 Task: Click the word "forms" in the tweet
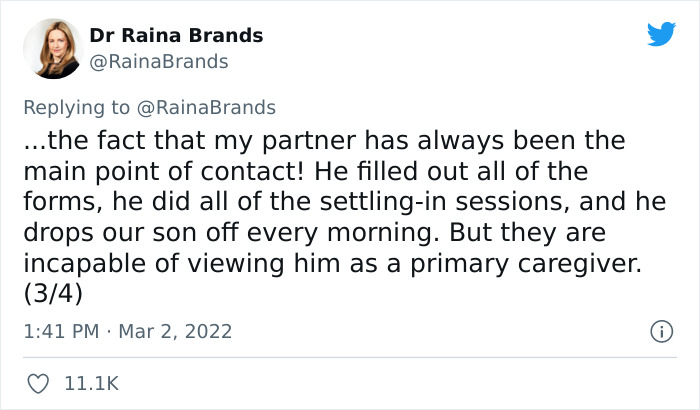click(58, 200)
